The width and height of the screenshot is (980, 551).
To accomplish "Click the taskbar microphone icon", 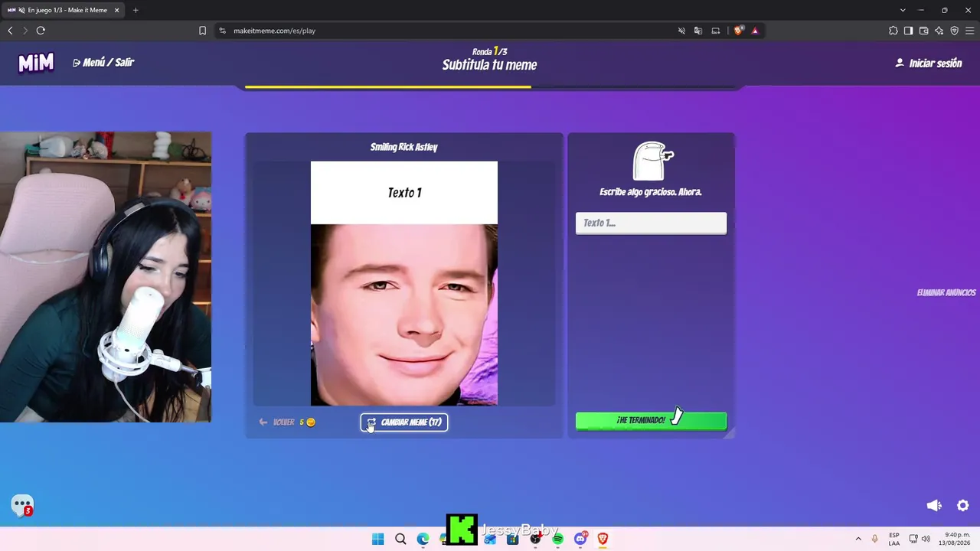I will (x=875, y=539).
